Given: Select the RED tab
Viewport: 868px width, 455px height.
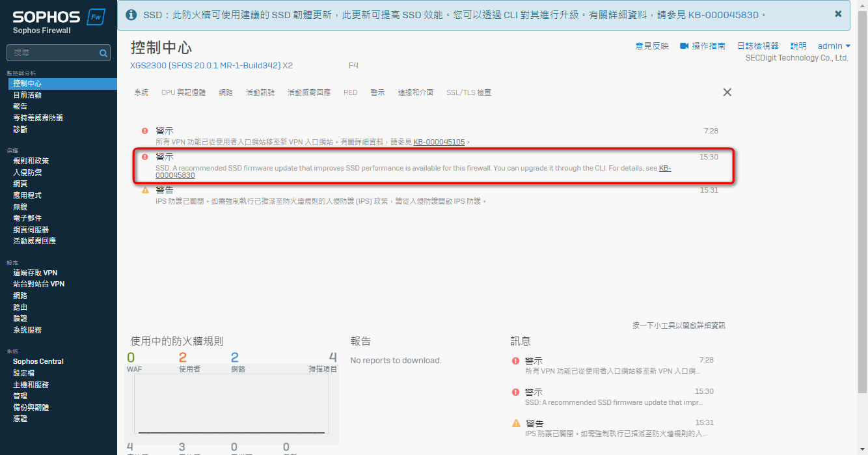Looking at the screenshot, I should point(350,92).
